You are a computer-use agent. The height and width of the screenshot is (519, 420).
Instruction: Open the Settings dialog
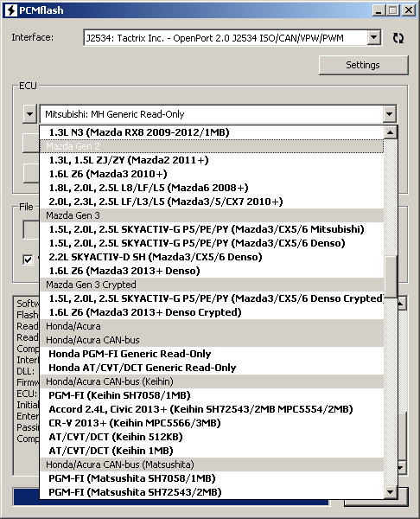[x=363, y=65]
